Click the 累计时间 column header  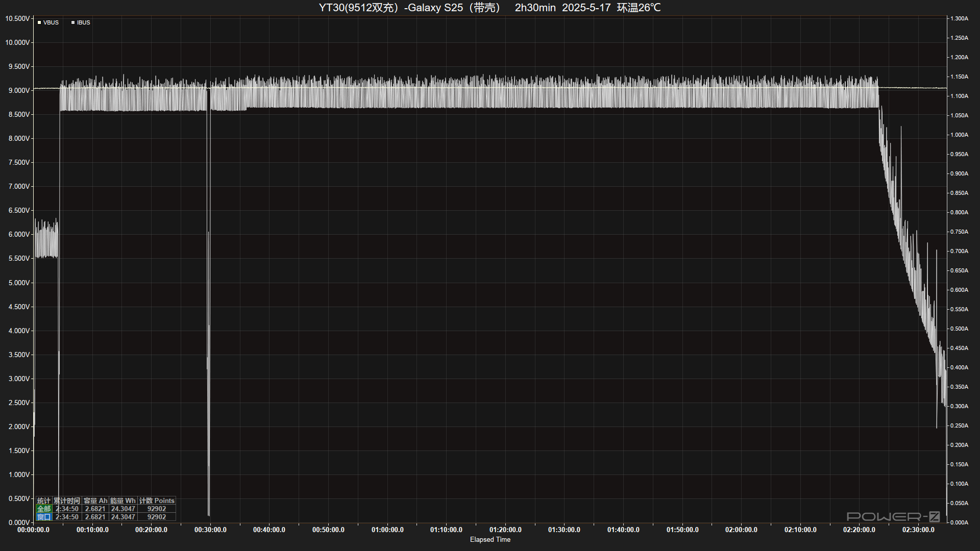[x=67, y=500]
